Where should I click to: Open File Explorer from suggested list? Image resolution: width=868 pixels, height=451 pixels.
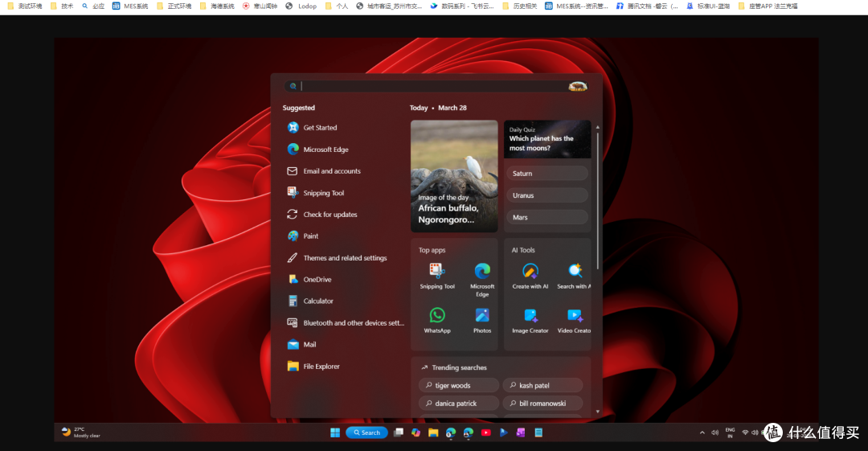coord(313,367)
